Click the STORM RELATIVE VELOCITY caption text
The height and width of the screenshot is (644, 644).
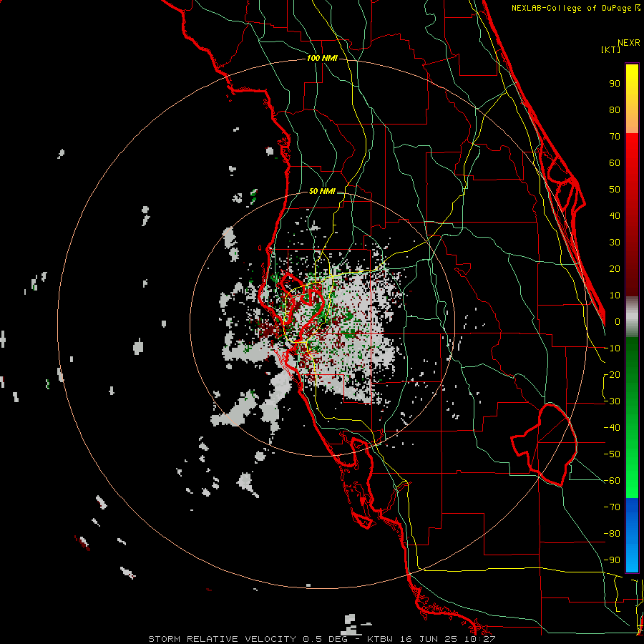[223, 639]
